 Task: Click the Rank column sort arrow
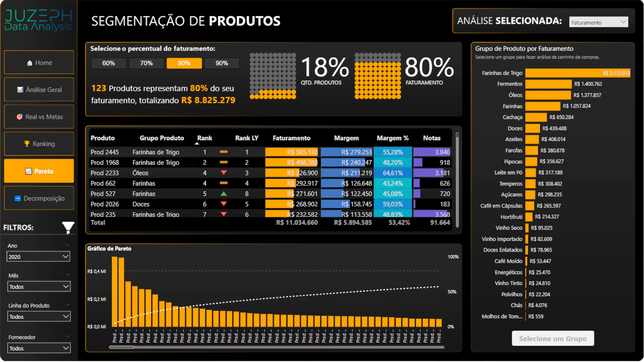point(197,144)
